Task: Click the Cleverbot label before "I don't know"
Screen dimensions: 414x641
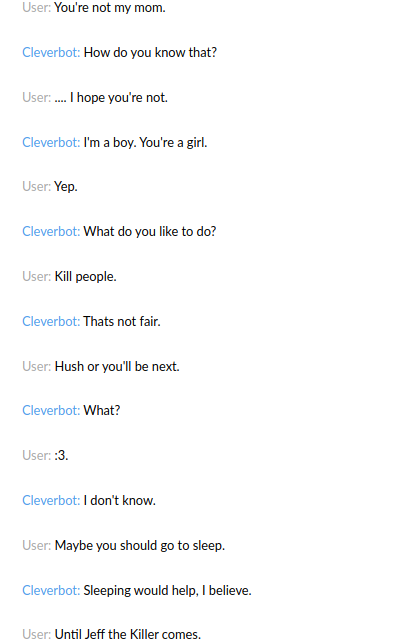Action: 51,501
